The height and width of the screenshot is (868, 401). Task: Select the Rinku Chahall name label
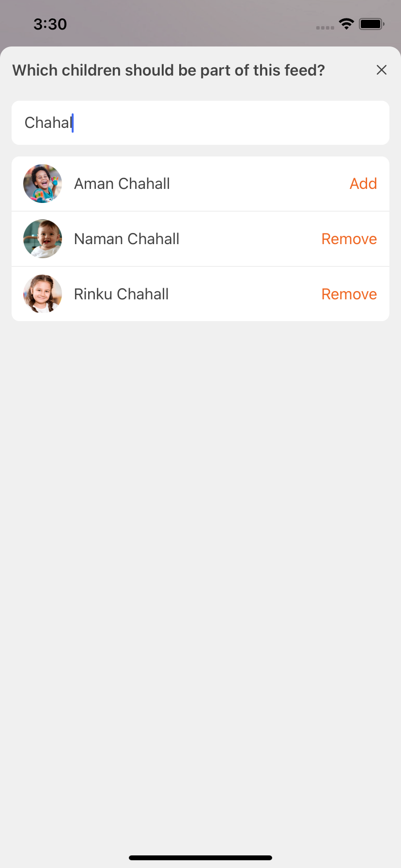click(x=122, y=294)
